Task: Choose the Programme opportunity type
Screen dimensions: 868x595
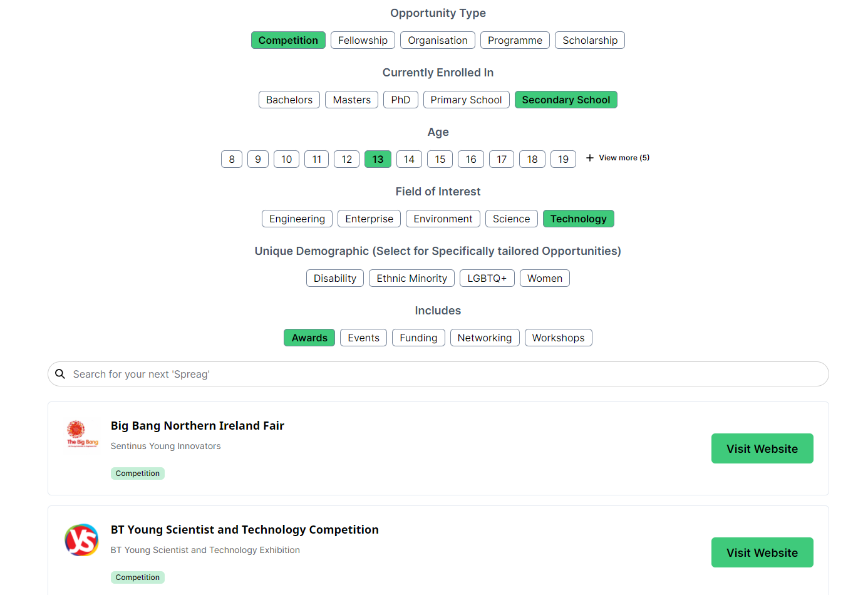Action: (x=515, y=40)
